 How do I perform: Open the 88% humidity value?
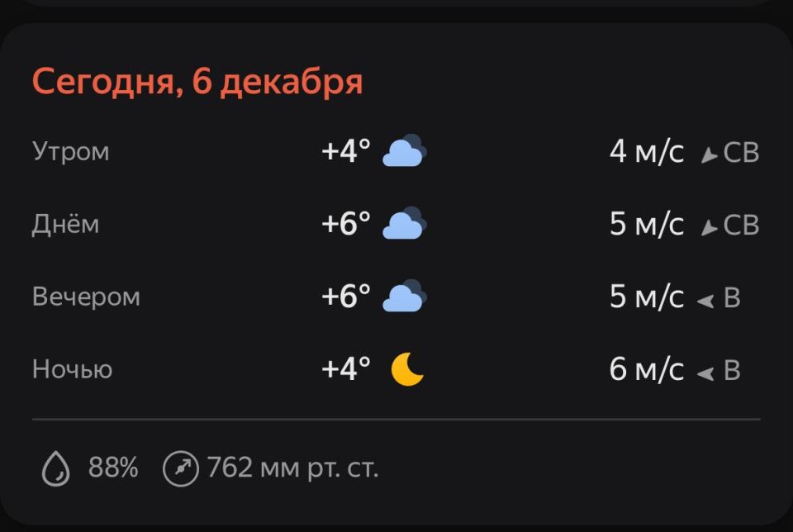[x=112, y=468]
